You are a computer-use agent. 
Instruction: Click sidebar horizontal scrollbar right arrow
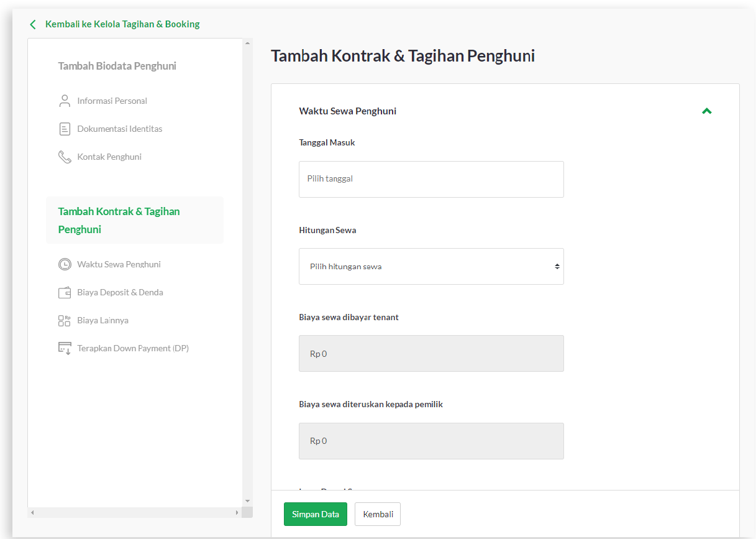(x=237, y=512)
